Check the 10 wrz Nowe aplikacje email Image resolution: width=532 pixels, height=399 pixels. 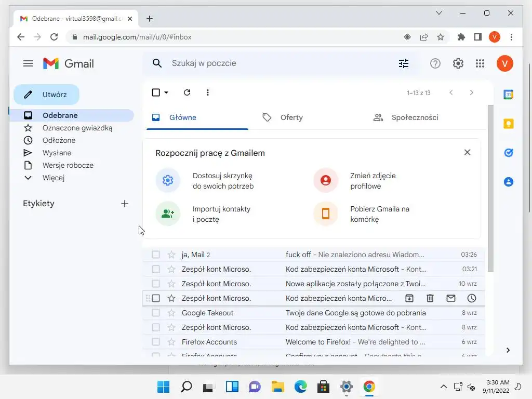pyautogui.click(x=156, y=284)
